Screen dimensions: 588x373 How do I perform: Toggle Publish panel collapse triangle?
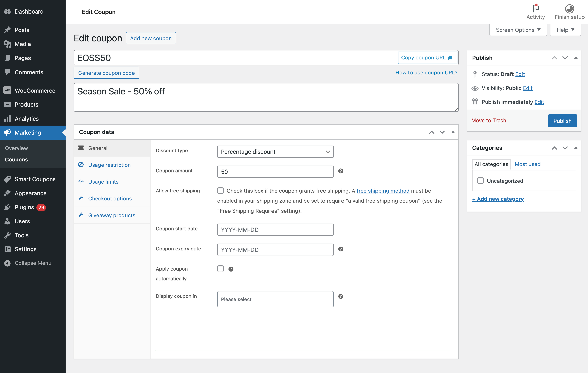click(576, 58)
